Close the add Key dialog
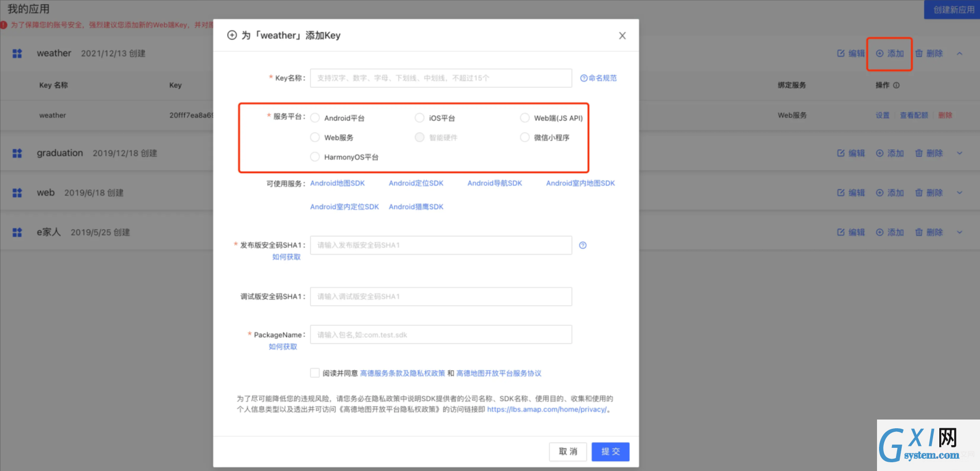The width and height of the screenshot is (980, 471). (622, 36)
